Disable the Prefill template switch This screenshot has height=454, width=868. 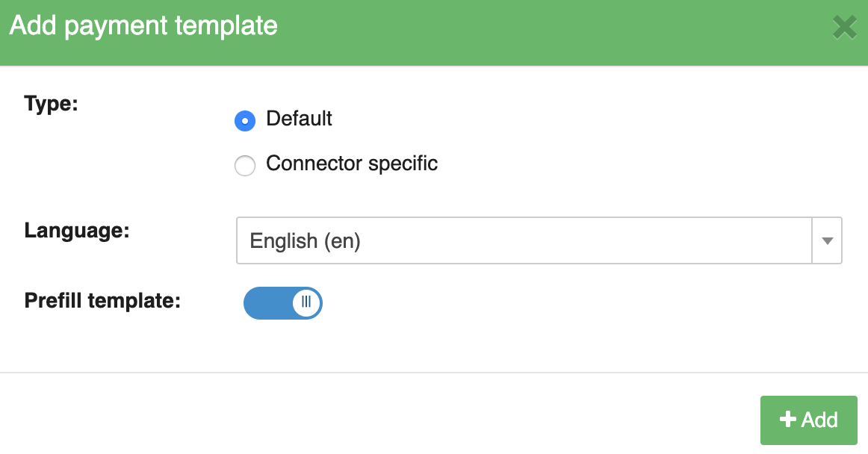[282, 302]
